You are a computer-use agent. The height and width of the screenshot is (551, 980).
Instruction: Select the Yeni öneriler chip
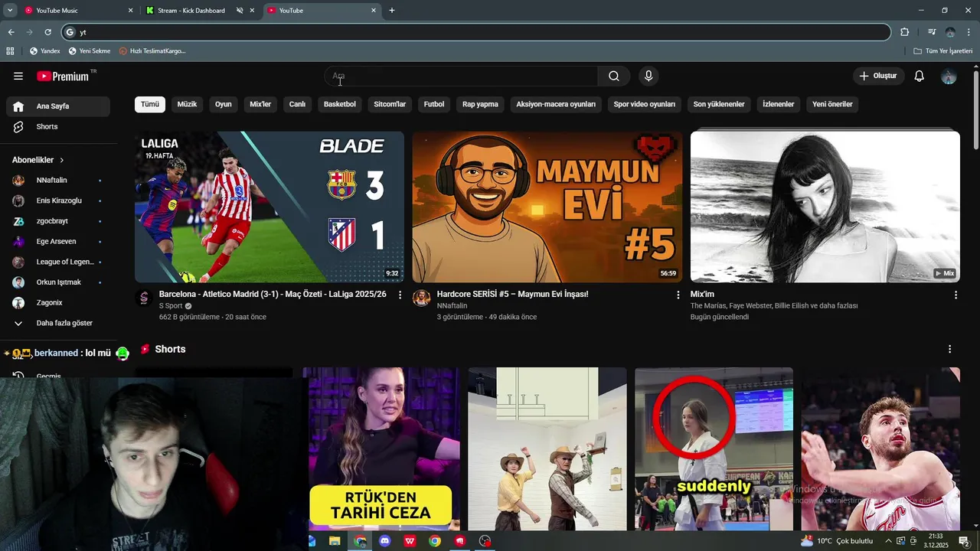tap(832, 104)
